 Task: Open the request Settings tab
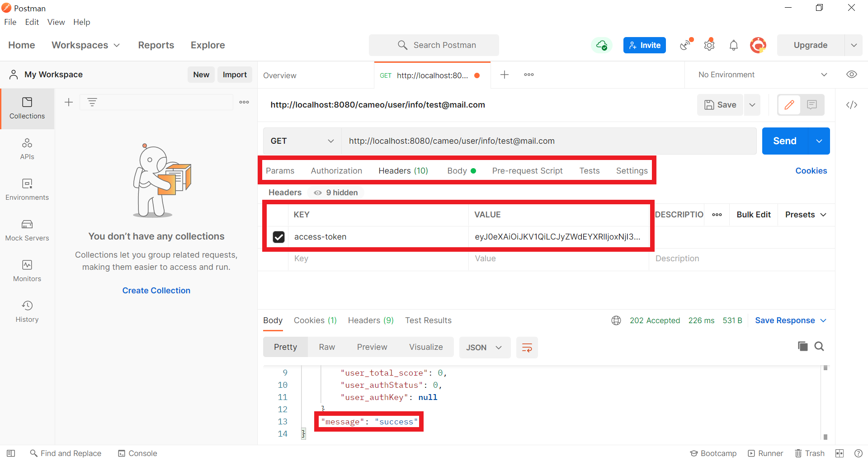tap(632, 171)
